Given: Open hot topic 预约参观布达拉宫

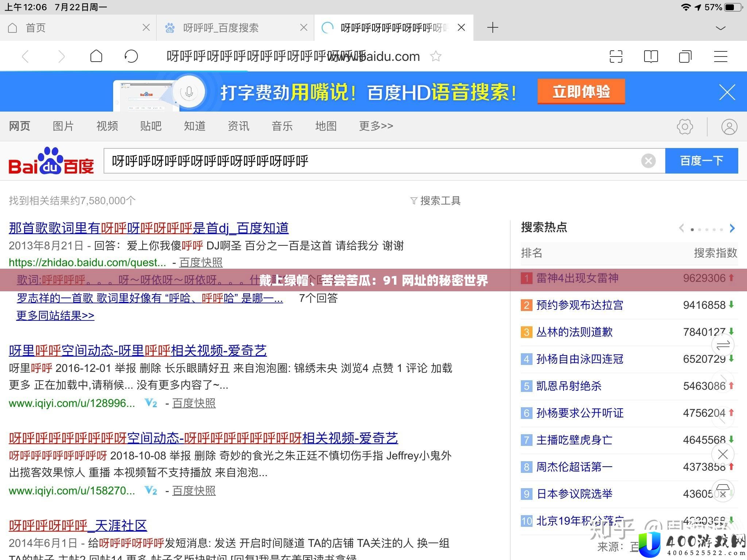Looking at the screenshot, I should [x=580, y=305].
